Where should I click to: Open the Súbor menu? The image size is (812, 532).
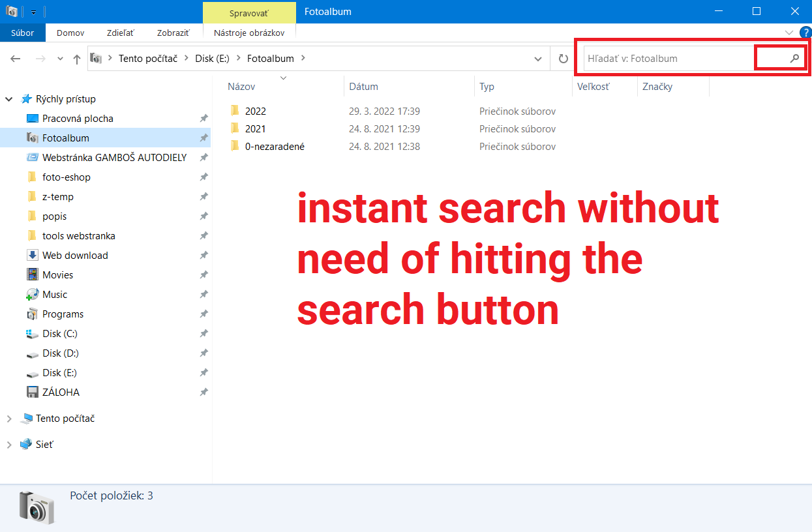(x=22, y=33)
